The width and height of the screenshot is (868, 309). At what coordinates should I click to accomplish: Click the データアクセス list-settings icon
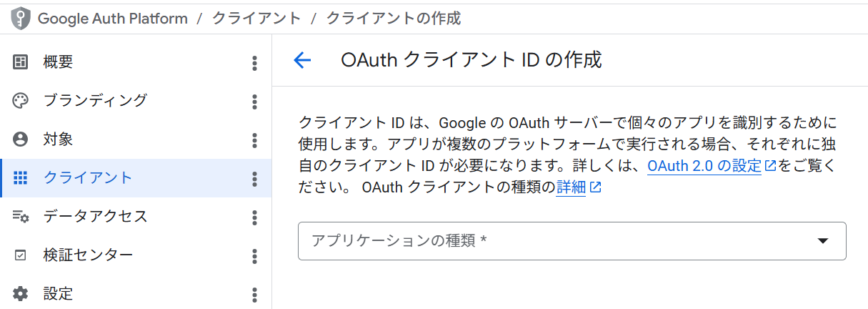[x=21, y=216]
